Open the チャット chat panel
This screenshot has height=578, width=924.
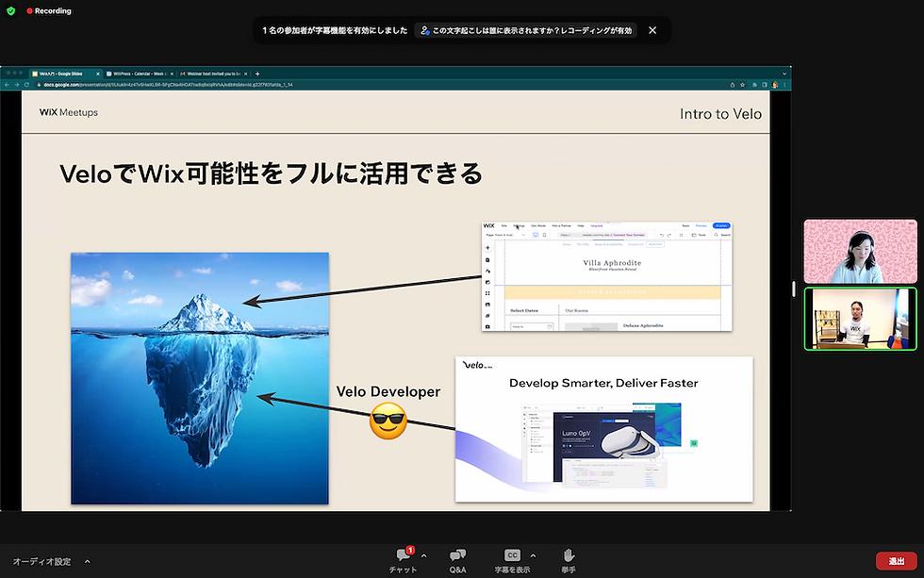pyautogui.click(x=404, y=560)
